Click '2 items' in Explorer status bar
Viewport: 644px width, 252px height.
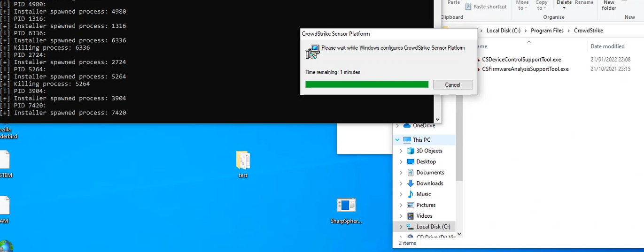[407, 243]
